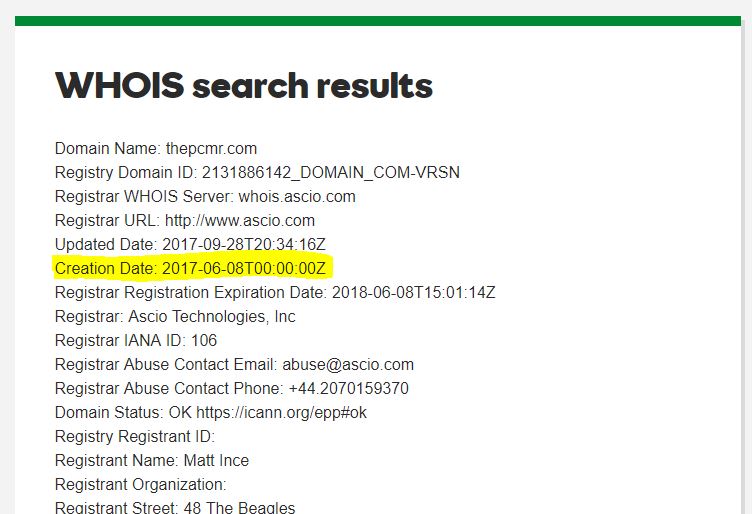Click the Registry Registrant ID line
This screenshot has width=752, height=514.
pos(135,436)
